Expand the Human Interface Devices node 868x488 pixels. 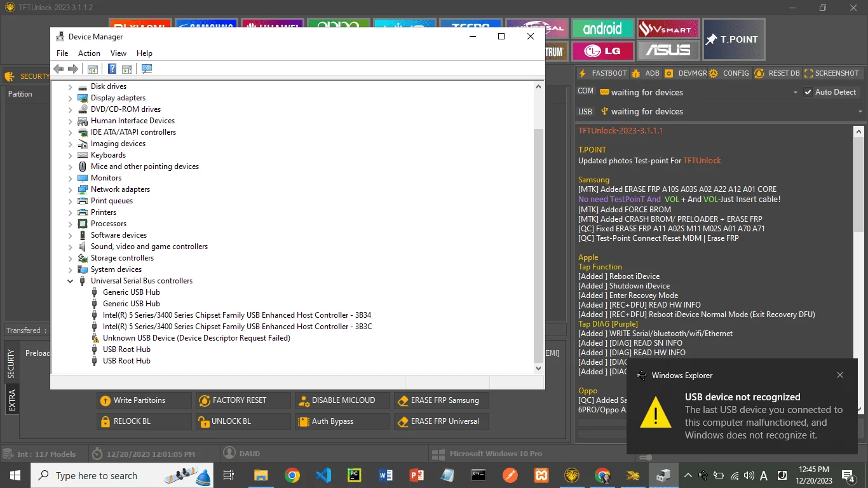(70, 121)
